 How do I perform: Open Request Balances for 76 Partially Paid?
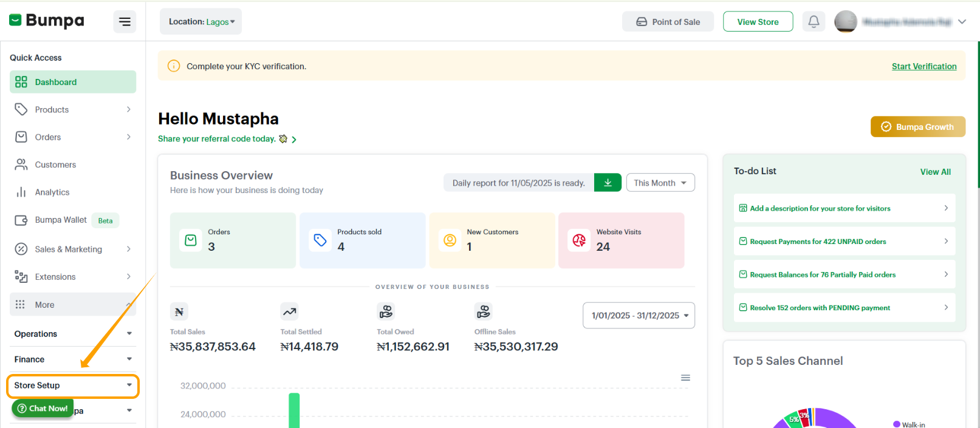click(845, 274)
